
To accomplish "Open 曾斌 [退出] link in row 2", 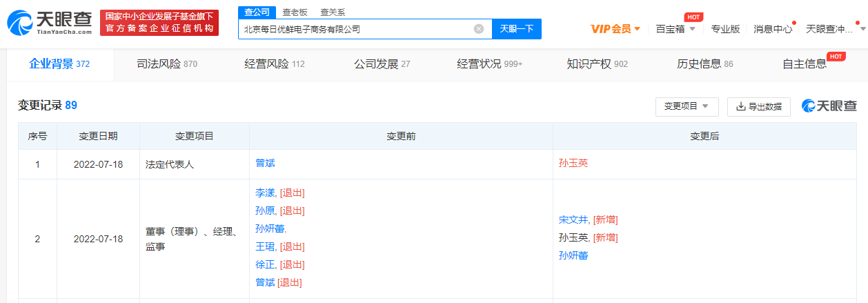I will tap(279, 282).
